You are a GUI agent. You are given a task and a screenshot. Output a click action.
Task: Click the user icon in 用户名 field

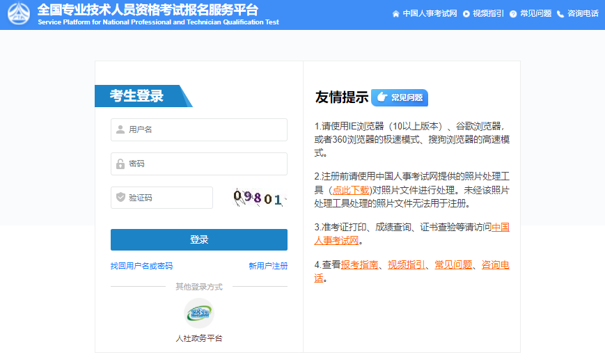(x=120, y=129)
